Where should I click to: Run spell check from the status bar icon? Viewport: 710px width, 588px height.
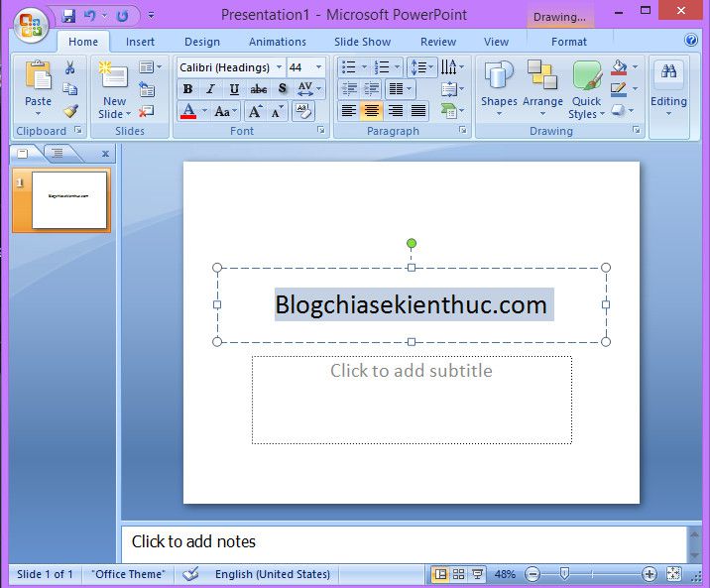point(190,574)
